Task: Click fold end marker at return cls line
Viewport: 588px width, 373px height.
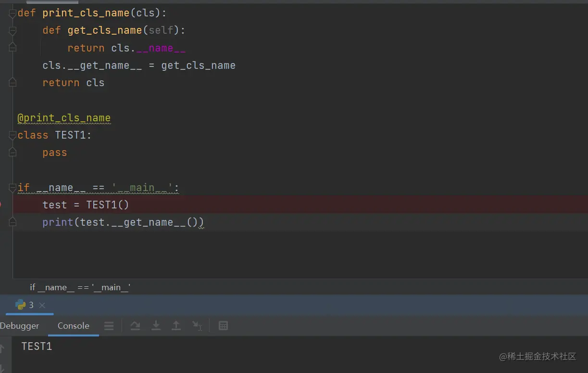Action: pos(13,83)
